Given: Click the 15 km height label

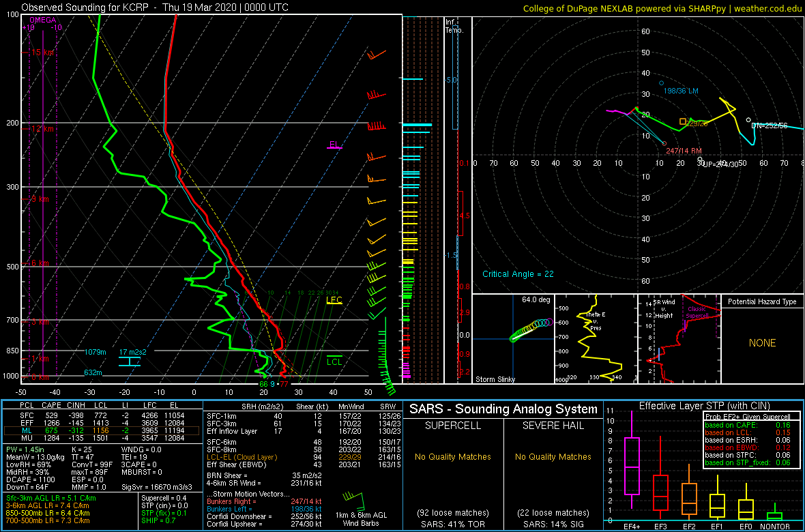Looking at the screenshot, I should pos(41,53).
